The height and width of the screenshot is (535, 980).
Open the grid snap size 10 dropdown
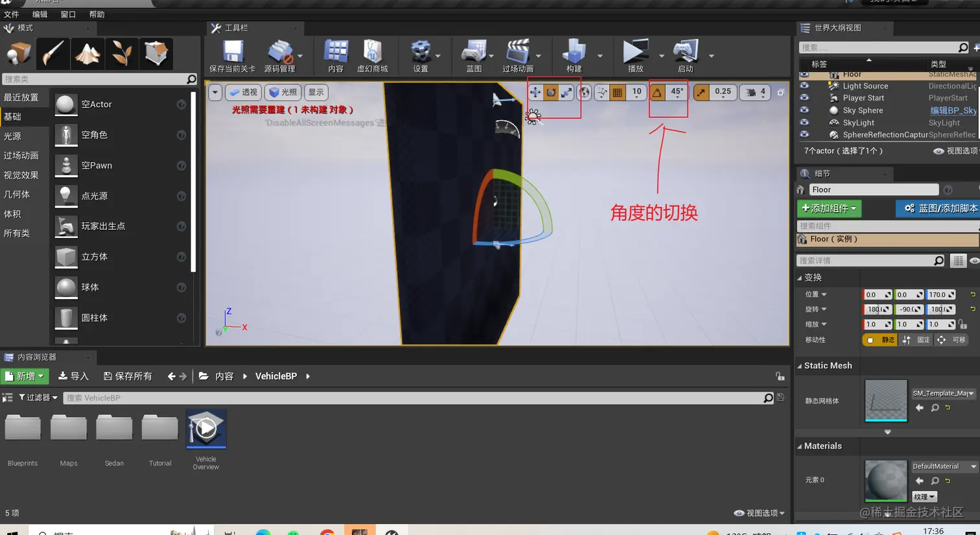pyautogui.click(x=636, y=93)
